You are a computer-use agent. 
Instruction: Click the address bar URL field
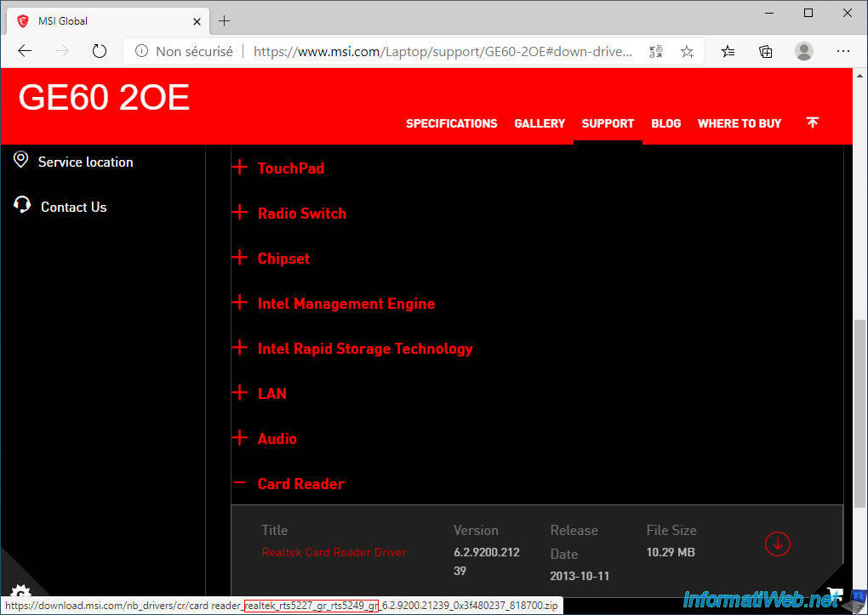pos(443,52)
